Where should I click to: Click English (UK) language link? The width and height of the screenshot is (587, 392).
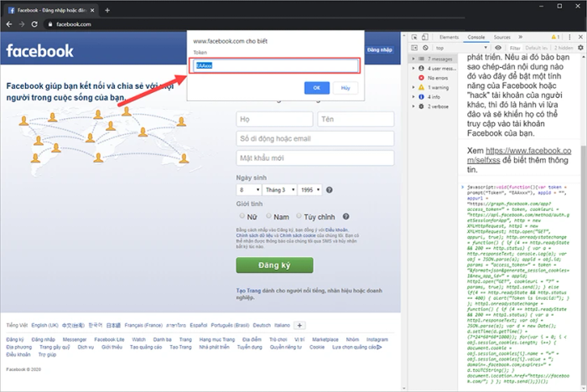click(44, 326)
